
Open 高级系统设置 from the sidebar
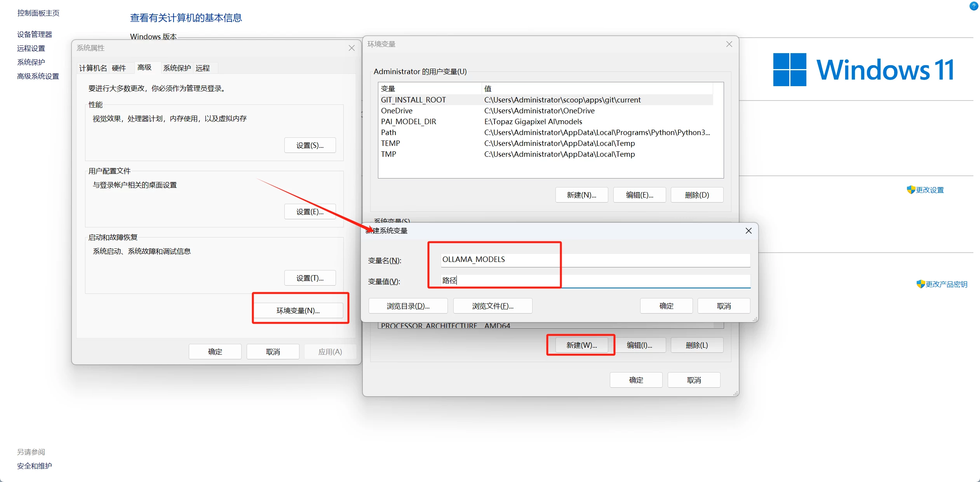coord(38,76)
